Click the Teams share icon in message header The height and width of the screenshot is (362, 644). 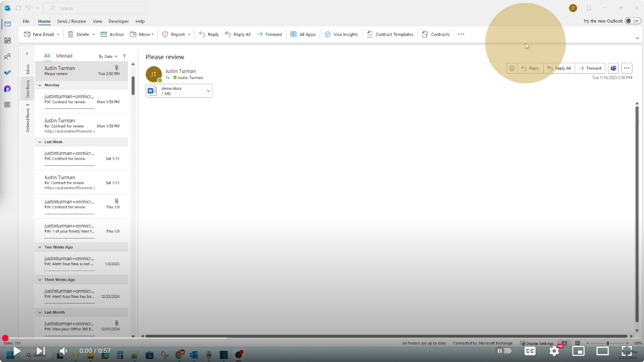point(613,68)
